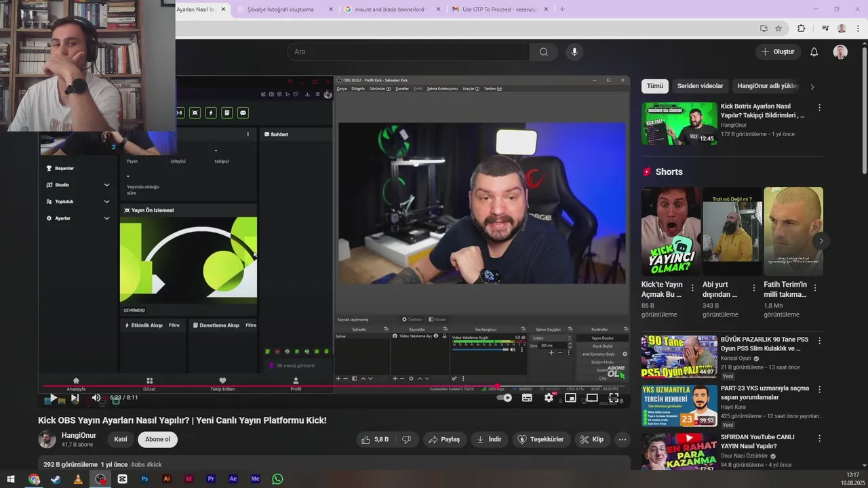Open Kick Botrix Ayarları video thumbnail
Screen dimensions: 868x488
679,123
